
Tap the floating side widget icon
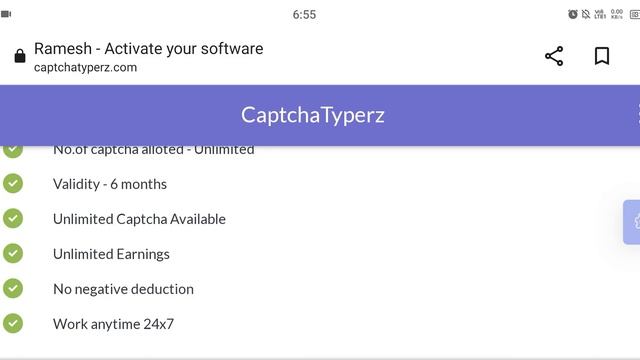632,222
